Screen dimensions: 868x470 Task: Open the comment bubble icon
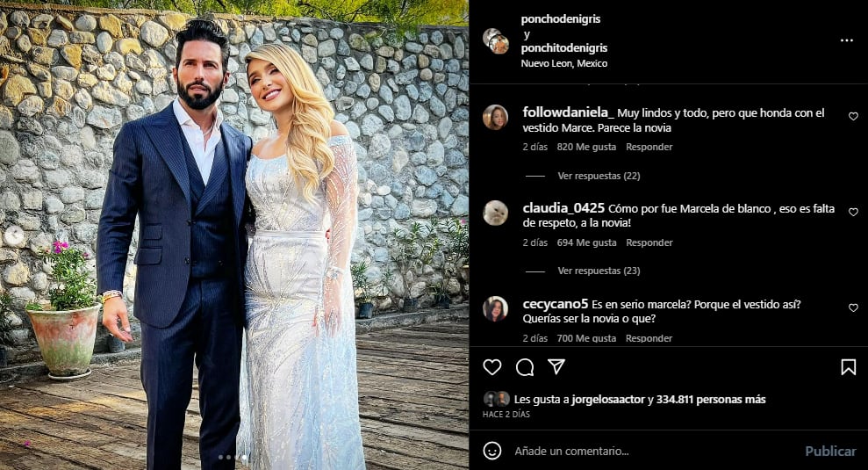[525, 366]
